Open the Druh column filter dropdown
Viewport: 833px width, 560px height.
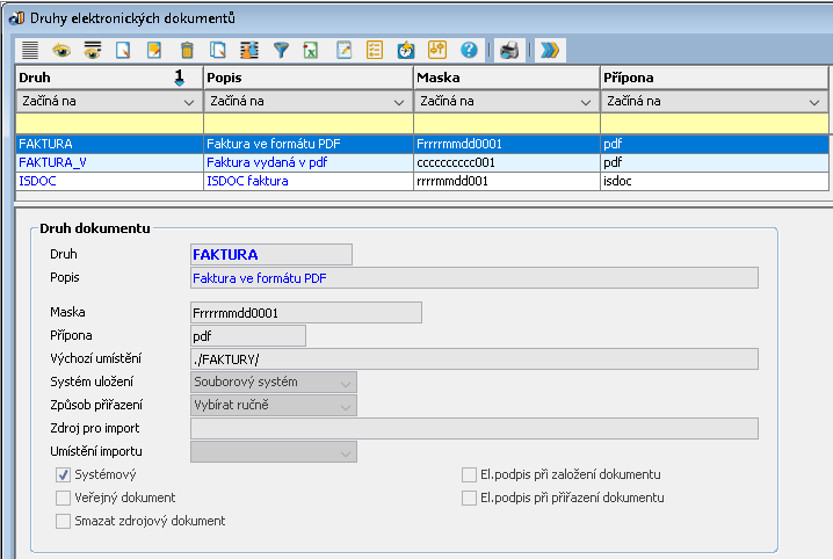(189, 102)
